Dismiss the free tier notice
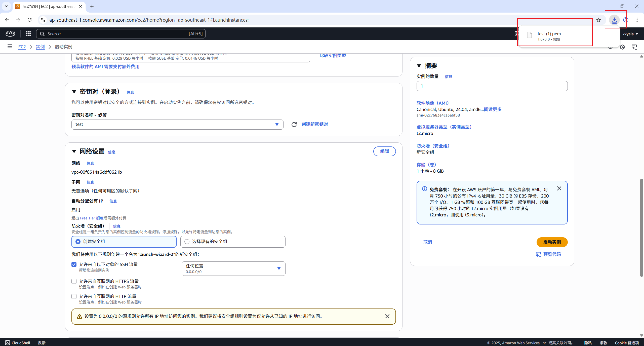Screen dimensions: 644x346 [559, 188]
